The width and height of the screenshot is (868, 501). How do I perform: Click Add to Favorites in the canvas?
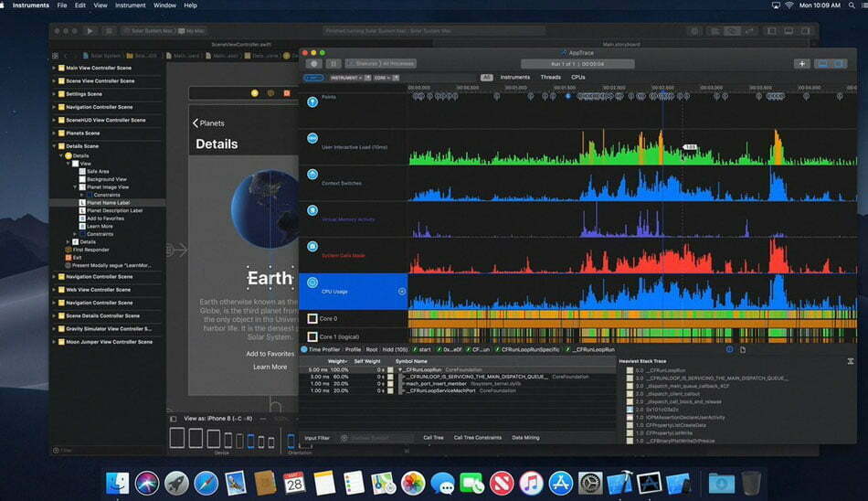(x=270, y=354)
